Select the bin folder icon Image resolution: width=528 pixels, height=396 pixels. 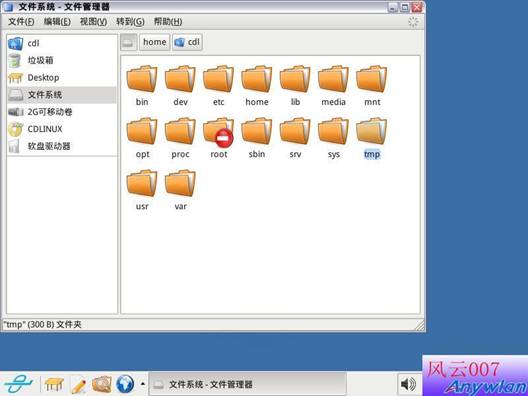142,79
